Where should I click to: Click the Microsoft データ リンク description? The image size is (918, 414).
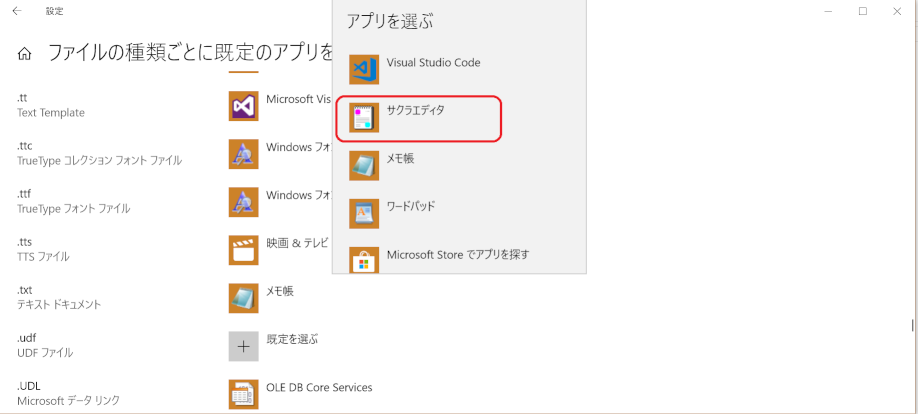click(x=68, y=401)
